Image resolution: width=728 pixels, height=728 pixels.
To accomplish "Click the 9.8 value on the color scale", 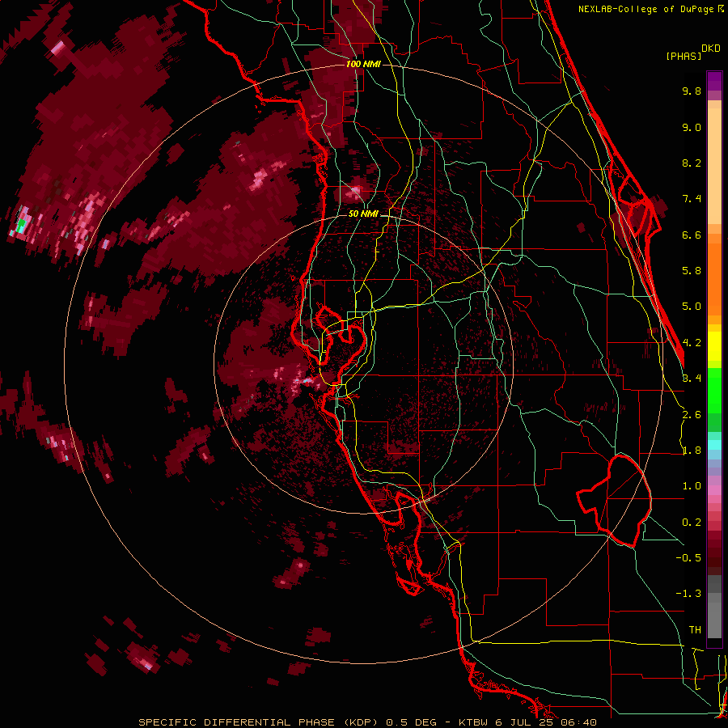I will pyautogui.click(x=692, y=91).
